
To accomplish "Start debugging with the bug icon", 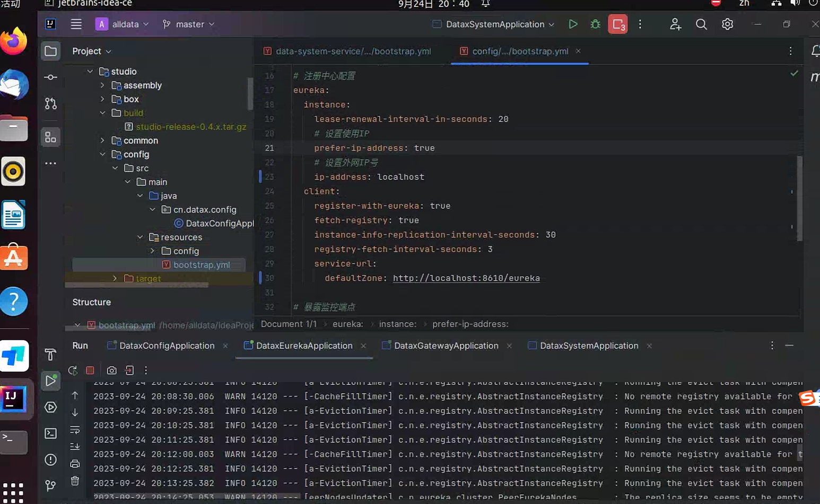I will [x=595, y=24].
